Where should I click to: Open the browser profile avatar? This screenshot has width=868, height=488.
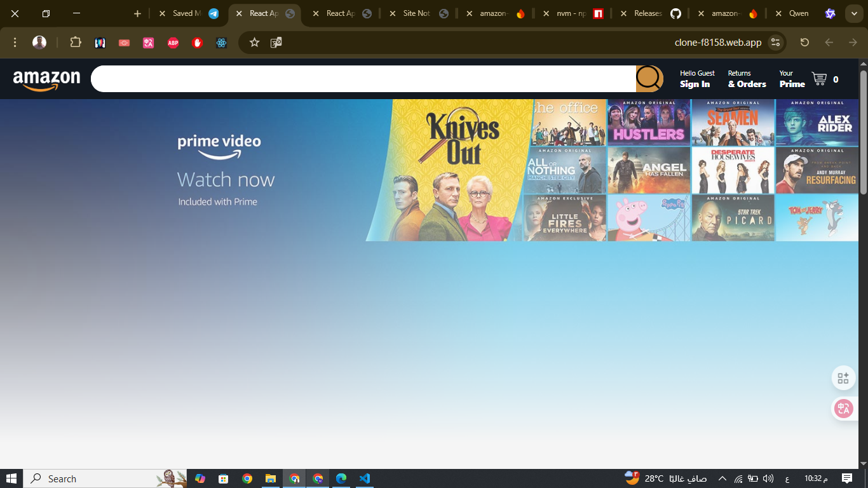(39, 43)
